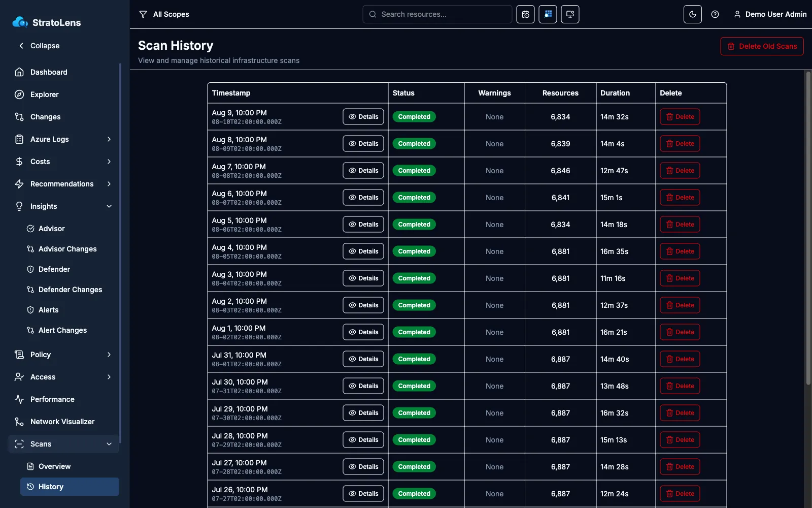Go to Defender Changes page
This screenshot has width=812, height=508.
coord(70,290)
